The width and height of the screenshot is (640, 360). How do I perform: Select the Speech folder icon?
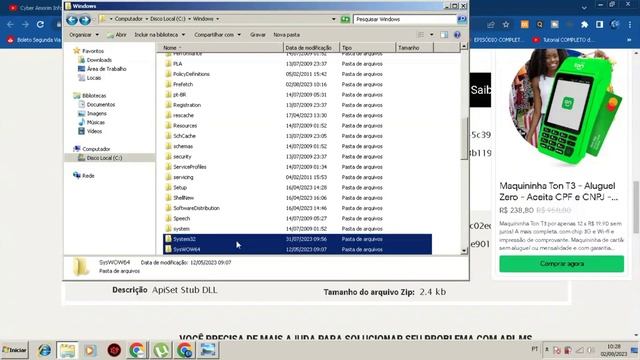[168, 218]
